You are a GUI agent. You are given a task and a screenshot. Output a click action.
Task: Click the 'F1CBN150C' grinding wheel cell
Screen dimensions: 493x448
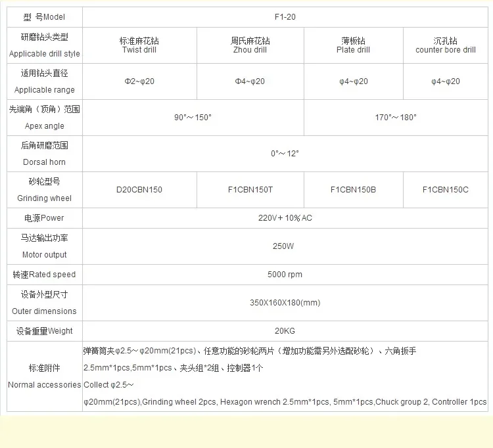[446, 190]
